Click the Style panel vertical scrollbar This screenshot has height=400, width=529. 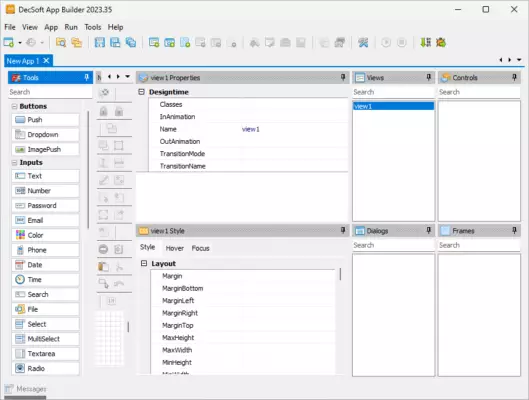click(340, 274)
